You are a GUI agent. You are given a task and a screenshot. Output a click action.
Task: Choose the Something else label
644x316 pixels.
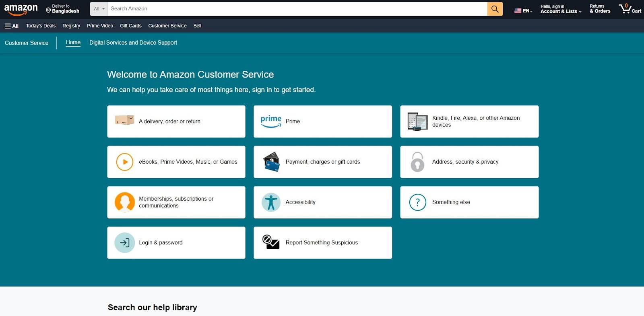(451, 202)
